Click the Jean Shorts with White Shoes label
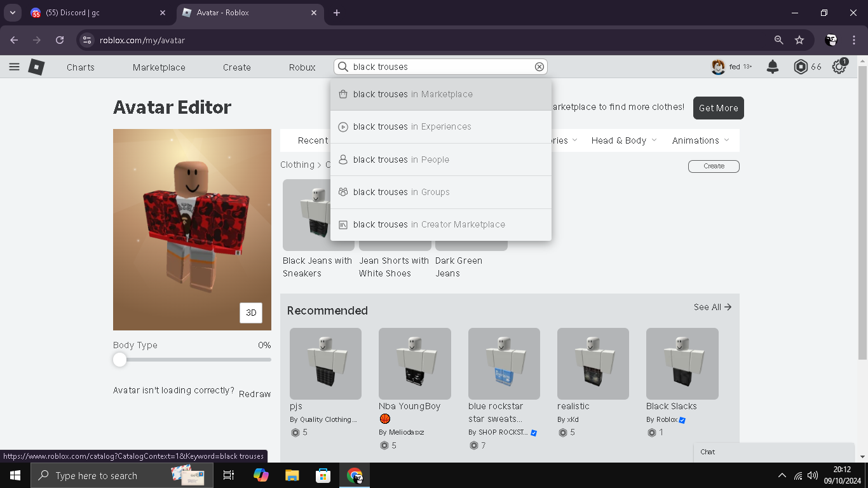Image resolution: width=868 pixels, height=488 pixels. pyautogui.click(x=394, y=267)
